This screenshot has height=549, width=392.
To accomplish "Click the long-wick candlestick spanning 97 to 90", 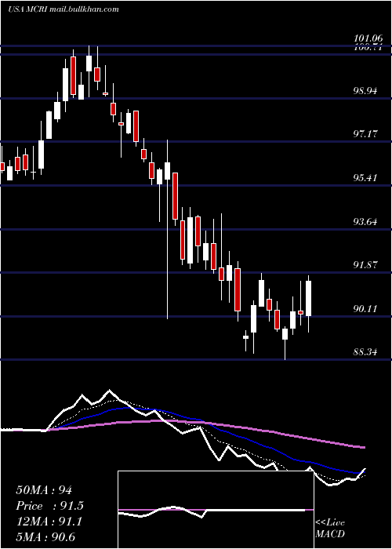I will pyautogui.click(x=167, y=229).
